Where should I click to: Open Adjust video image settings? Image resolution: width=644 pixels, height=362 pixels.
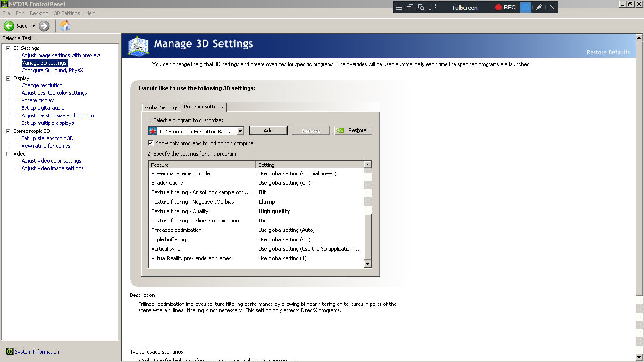coord(52,168)
